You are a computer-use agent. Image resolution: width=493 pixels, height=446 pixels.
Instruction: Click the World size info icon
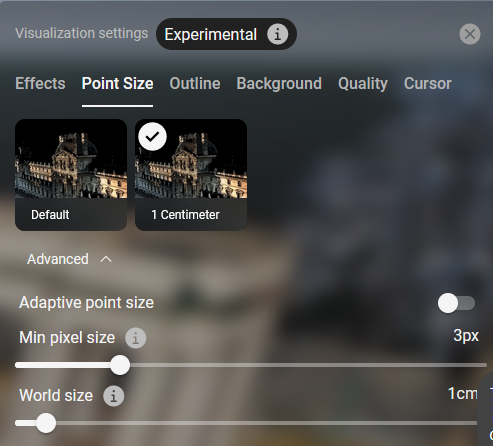114,396
